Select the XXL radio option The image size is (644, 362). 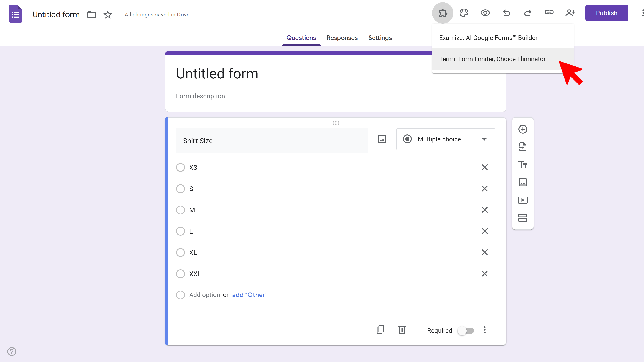180,274
